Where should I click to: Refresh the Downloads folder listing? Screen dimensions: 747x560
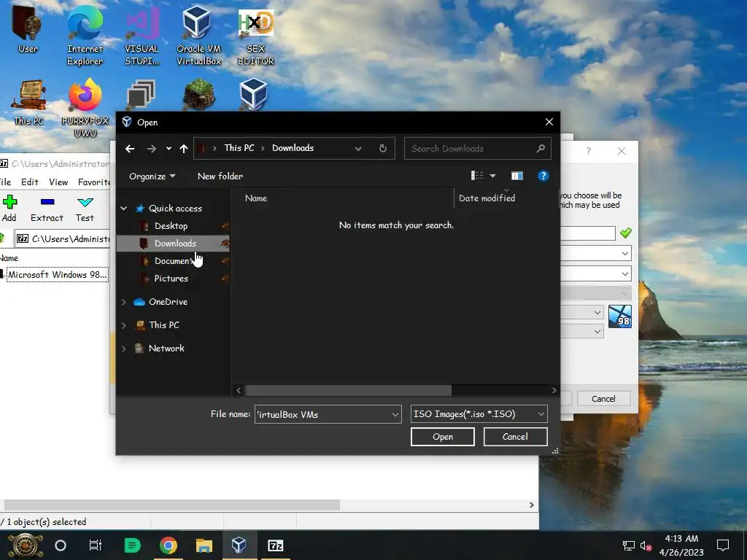coord(382,148)
